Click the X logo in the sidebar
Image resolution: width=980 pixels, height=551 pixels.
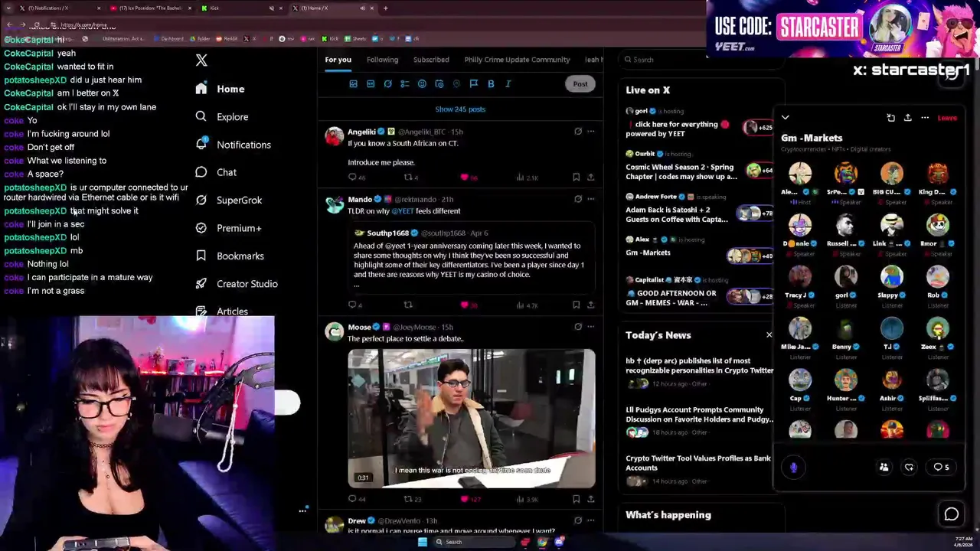click(201, 60)
